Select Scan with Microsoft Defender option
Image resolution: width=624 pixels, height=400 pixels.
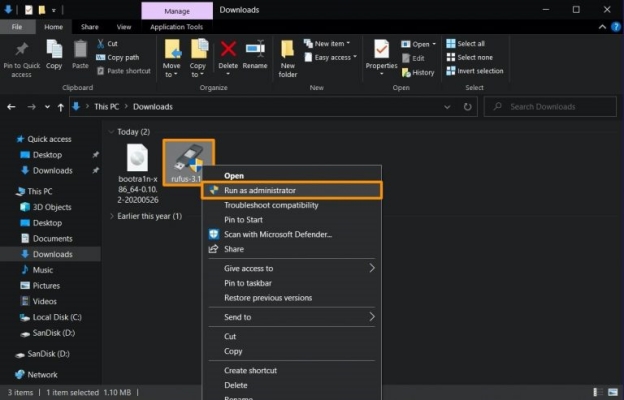click(277, 234)
